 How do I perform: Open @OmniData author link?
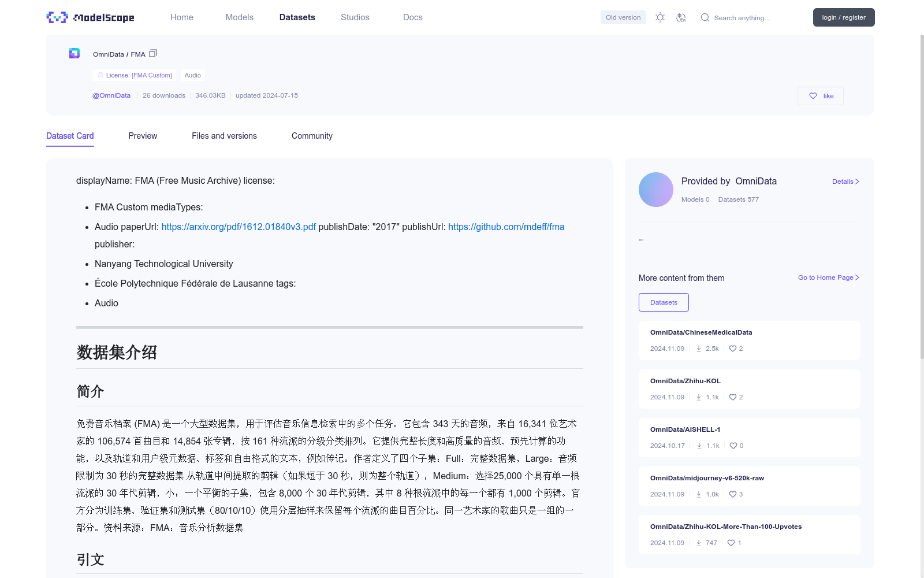(111, 95)
